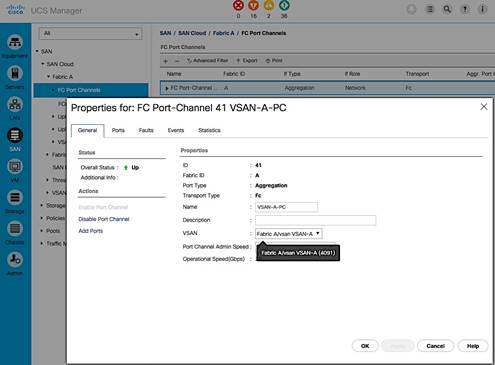Image resolution: width=495 pixels, height=365 pixels.
Task: Select the SAN sidebar icon
Action: pos(15,135)
